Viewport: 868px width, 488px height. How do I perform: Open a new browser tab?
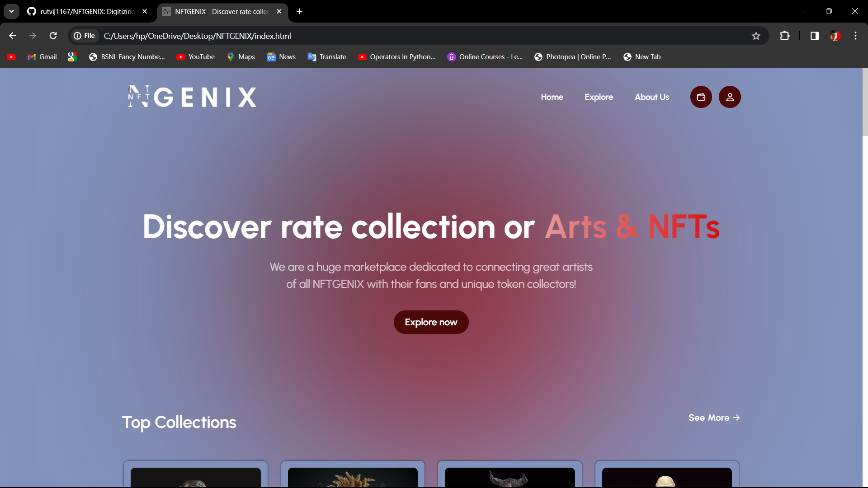tap(299, 11)
